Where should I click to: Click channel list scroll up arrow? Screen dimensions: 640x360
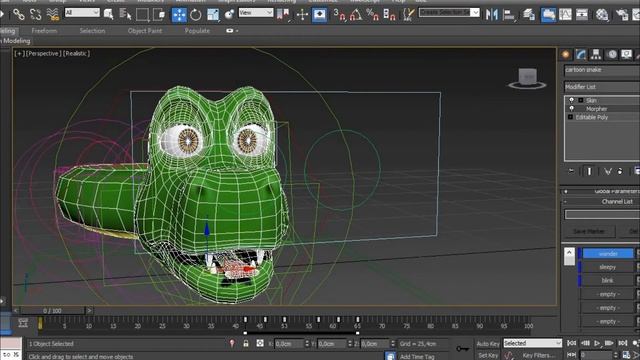(x=569, y=252)
